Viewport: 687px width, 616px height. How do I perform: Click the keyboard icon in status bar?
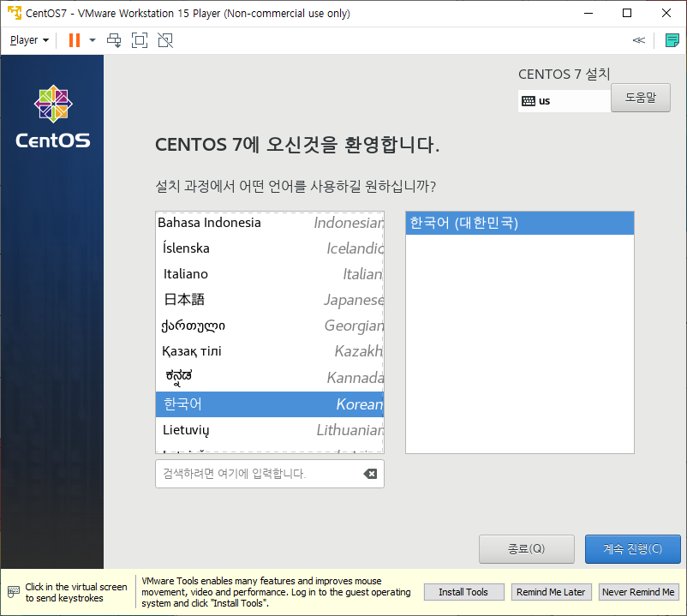(x=14, y=592)
